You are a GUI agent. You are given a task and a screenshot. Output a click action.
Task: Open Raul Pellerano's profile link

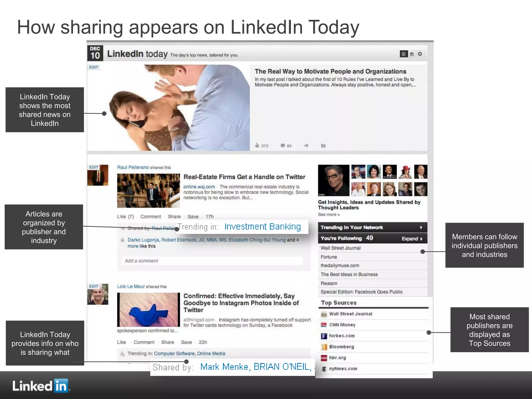(x=133, y=167)
